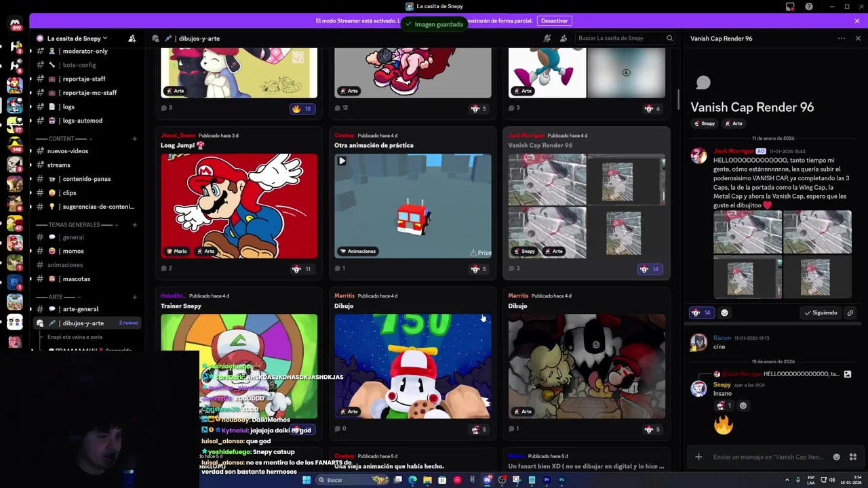Click Jack Morrigan username in post
Viewport: 868px width, 488px height.
[733, 151]
